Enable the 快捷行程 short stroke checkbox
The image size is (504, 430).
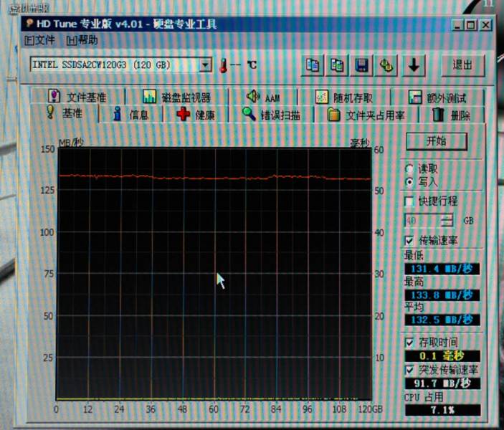pyautogui.click(x=409, y=201)
